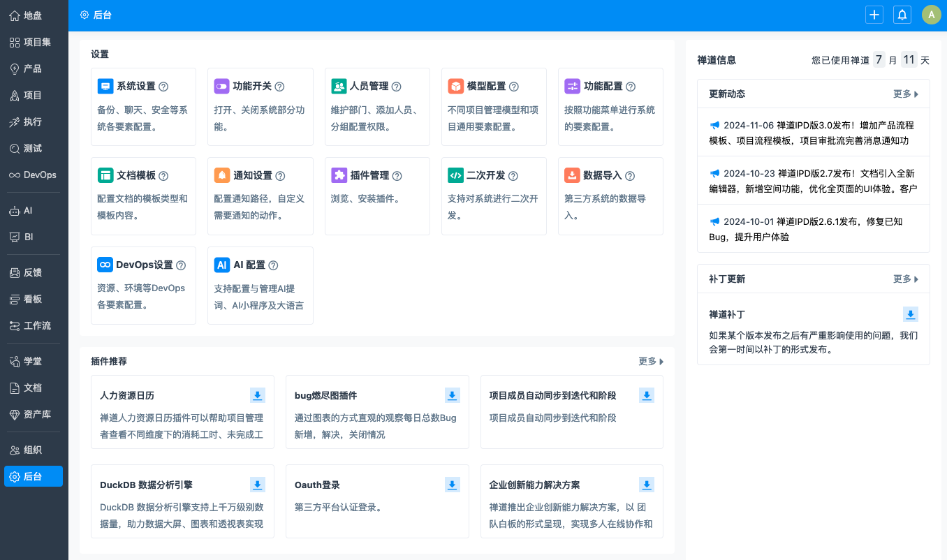Click the 数据导入 import icon
Viewport: 947px width, 560px height.
tap(572, 176)
